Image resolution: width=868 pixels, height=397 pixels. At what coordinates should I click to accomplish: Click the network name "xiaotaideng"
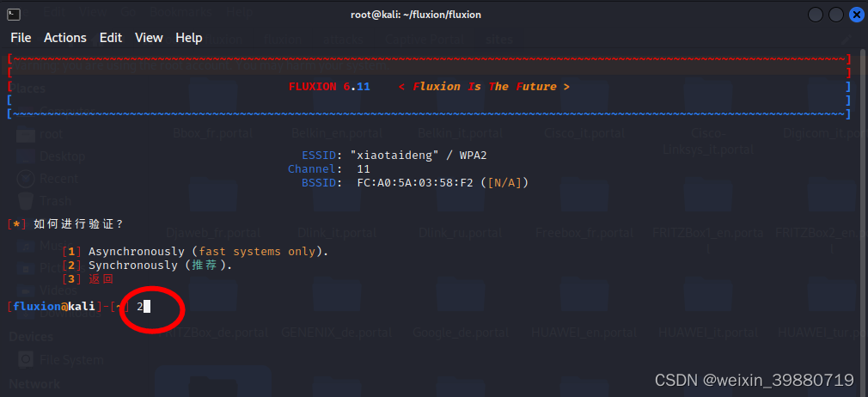pyautogui.click(x=395, y=156)
